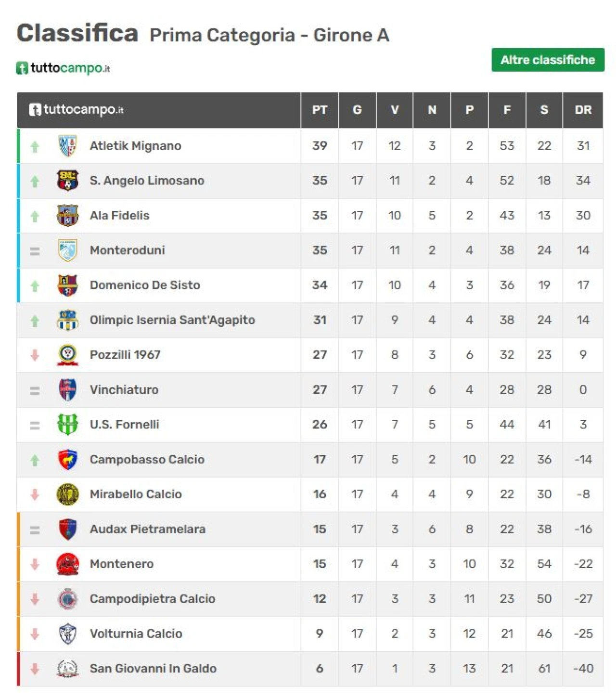Click the Montenero red team crest
This screenshot has width=616, height=698.
pyautogui.click(x=67, y=564)
